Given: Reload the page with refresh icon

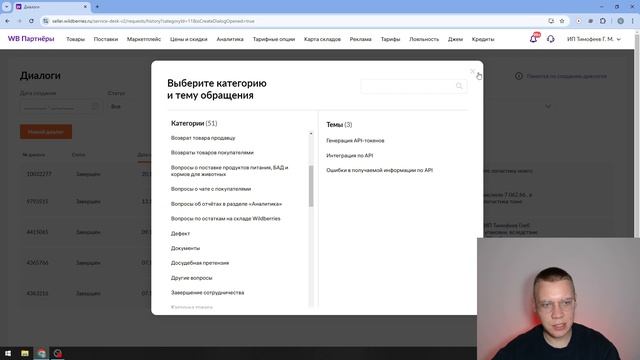Looking at the screenshot, I should pyautogui.click(x=31, y=21).
